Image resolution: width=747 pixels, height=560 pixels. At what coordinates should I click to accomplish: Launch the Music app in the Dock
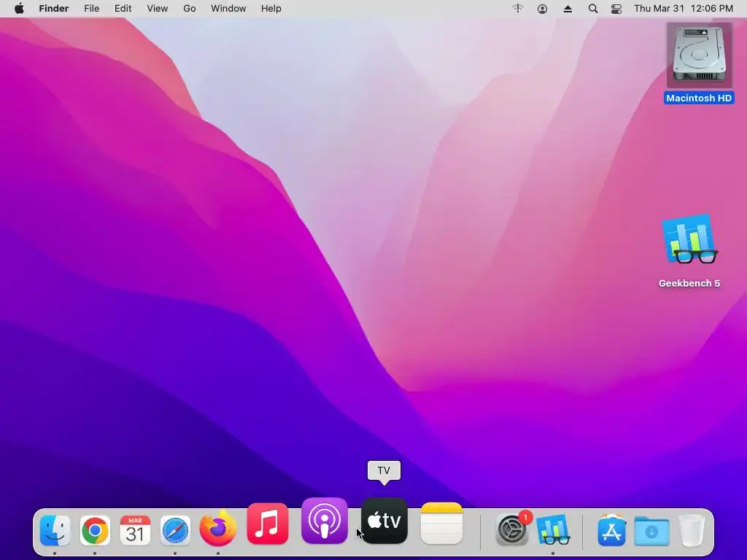(x=268, y=524)
